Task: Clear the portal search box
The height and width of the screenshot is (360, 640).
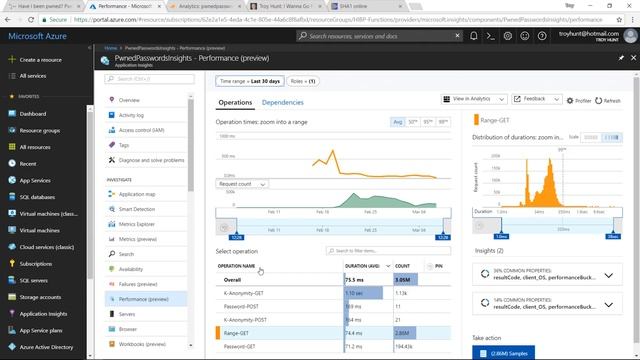Action: (458, 36)
